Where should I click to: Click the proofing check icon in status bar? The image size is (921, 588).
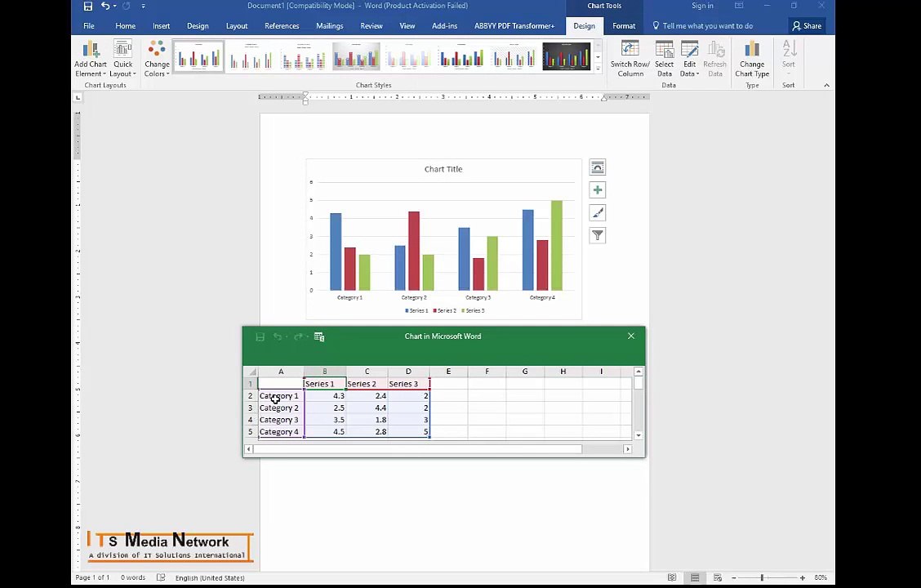coord(161,577)
